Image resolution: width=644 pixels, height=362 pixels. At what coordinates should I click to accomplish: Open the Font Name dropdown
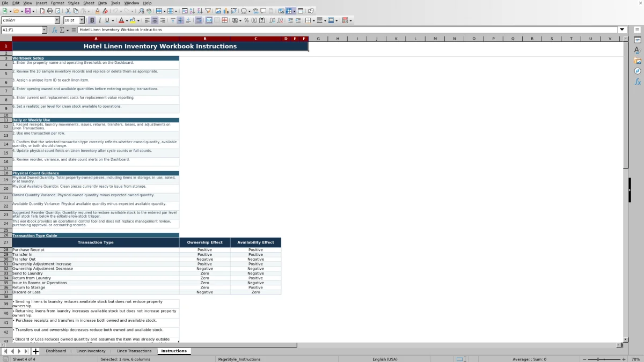click(x=57, y=20)
